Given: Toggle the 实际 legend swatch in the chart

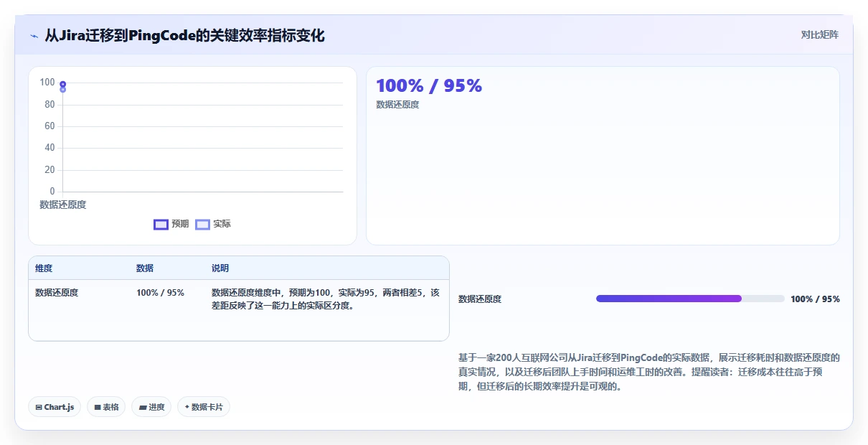Looking at the screenshot, I should [203, 224].
